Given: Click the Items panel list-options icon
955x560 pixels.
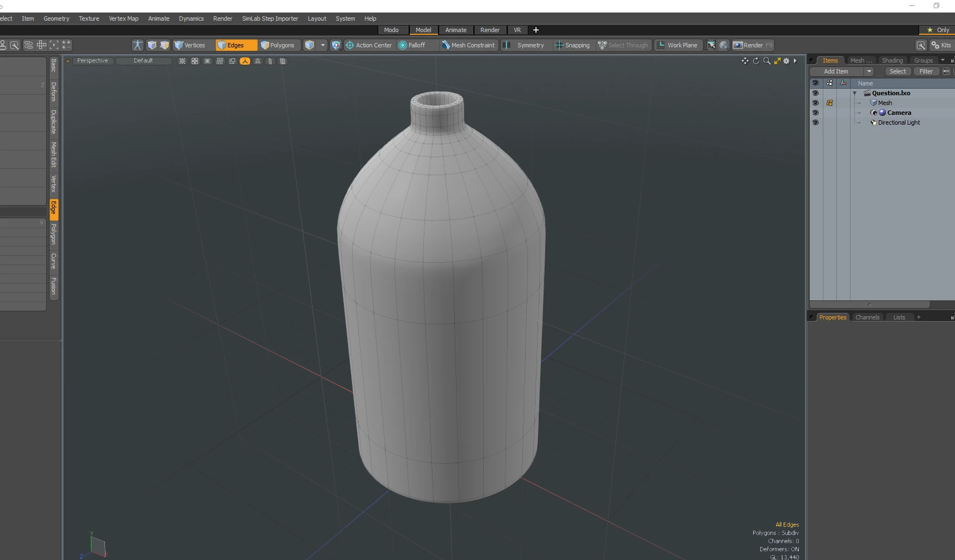Looking at the screenshot, I should pos(946,71).
